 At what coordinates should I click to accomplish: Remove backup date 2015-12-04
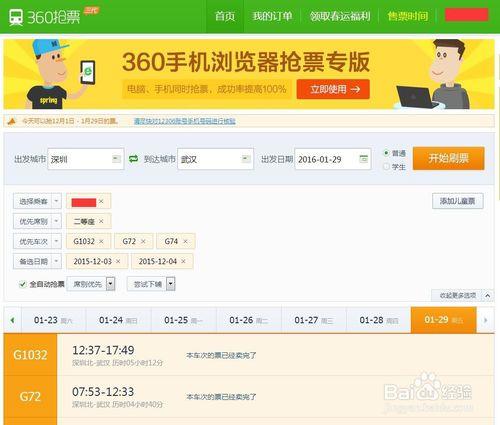pos(183,261)
